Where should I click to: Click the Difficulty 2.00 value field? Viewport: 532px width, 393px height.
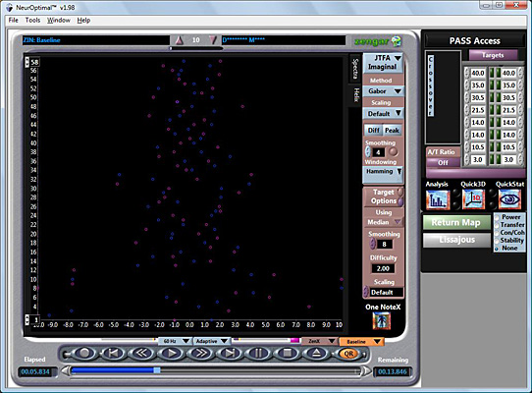(x=383, y=268)
